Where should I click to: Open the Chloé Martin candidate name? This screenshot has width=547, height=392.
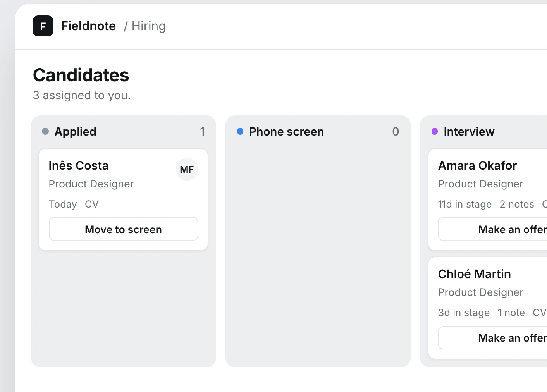[475, 274]
